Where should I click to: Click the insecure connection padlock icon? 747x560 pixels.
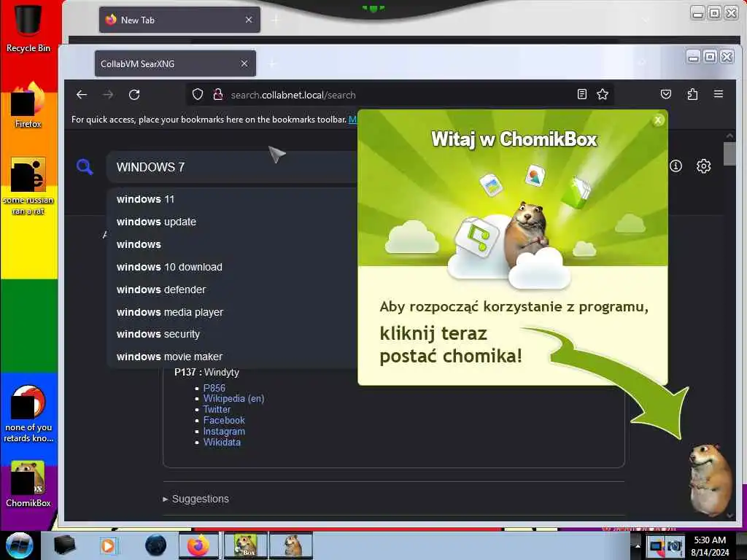pos(217,95)
